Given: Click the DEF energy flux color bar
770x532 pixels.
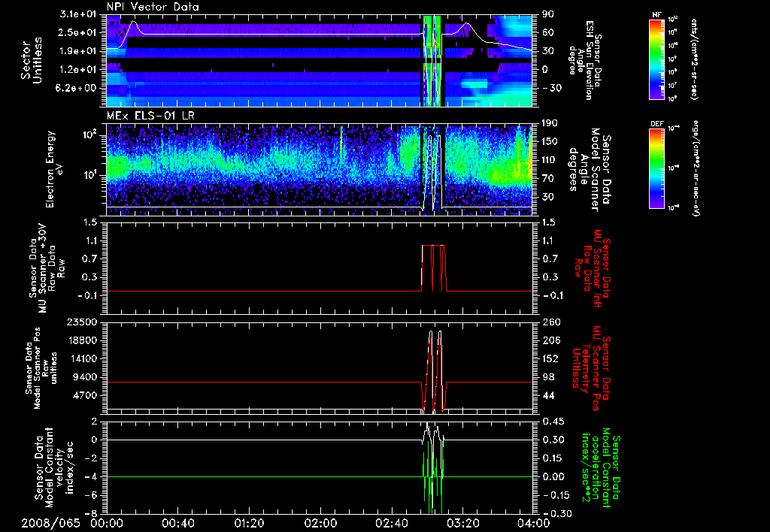Looking at the screenshot, I should point(656,168).
